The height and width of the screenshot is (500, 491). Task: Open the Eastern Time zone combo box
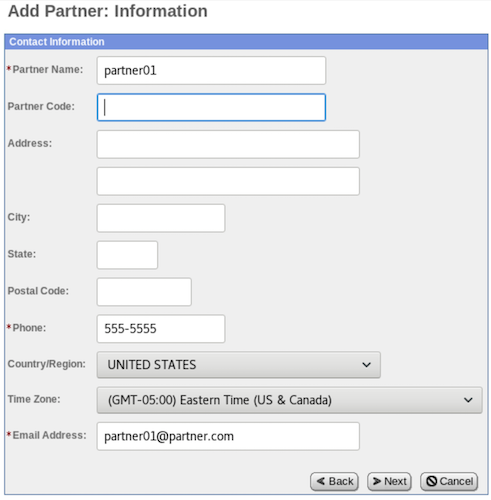pos(289,400)
